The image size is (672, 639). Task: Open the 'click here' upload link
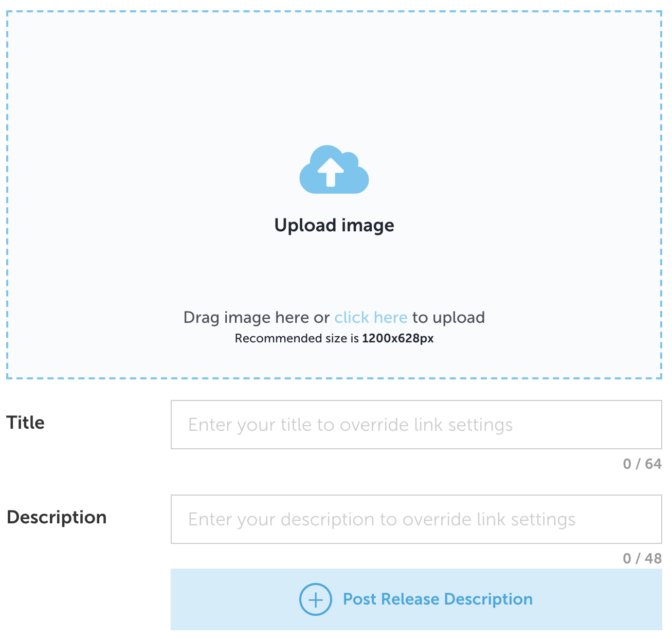(x=371, y=317)
